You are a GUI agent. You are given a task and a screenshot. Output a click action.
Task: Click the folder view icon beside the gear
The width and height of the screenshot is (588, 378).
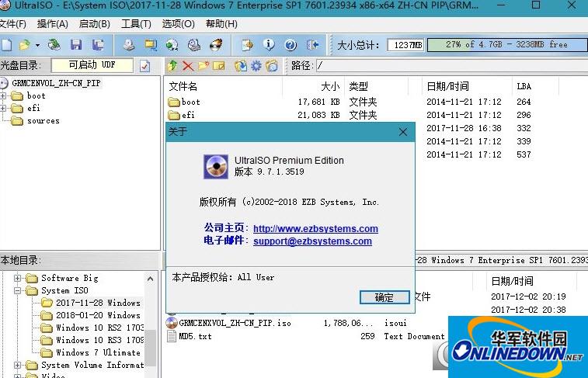272,66
